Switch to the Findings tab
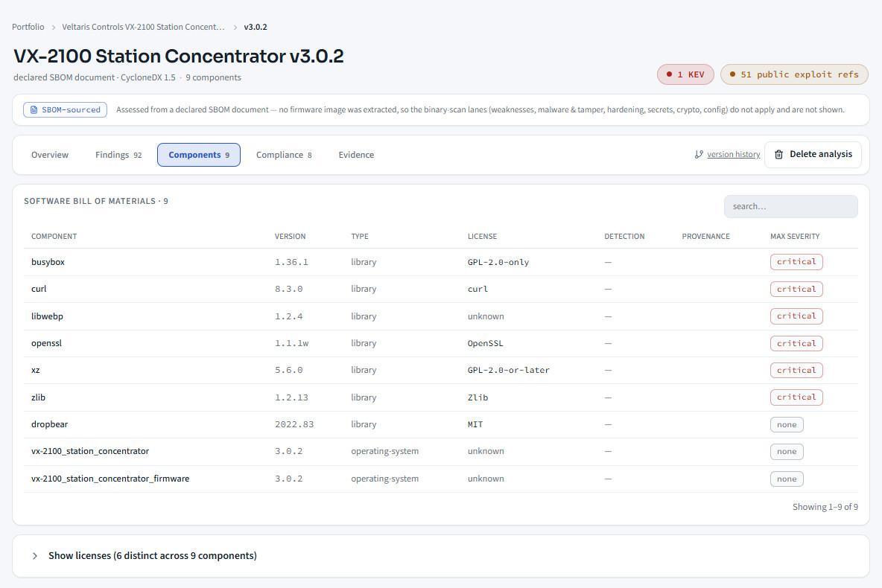The width and height of the screenshot is (882, 588). click(118, 155)
